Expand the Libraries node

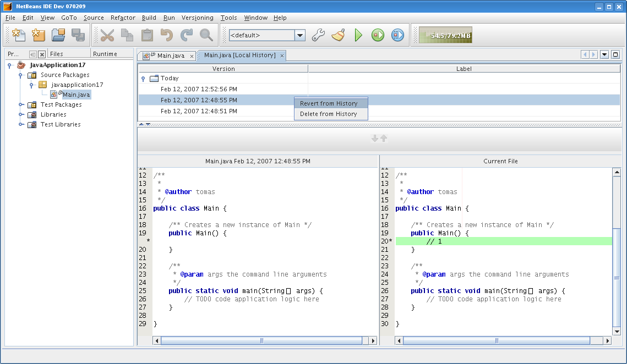click(x=21, y=115)
